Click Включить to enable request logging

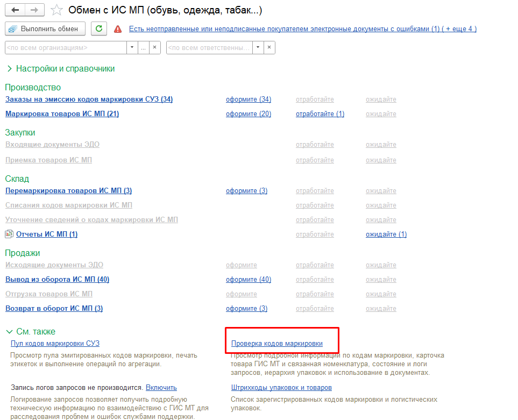pos(161,388)
